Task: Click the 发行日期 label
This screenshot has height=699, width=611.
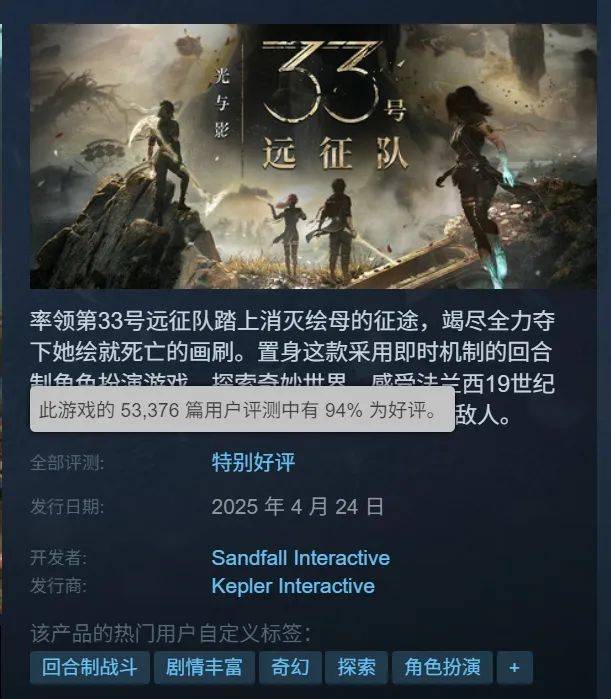Action: (x=67, y=507)
